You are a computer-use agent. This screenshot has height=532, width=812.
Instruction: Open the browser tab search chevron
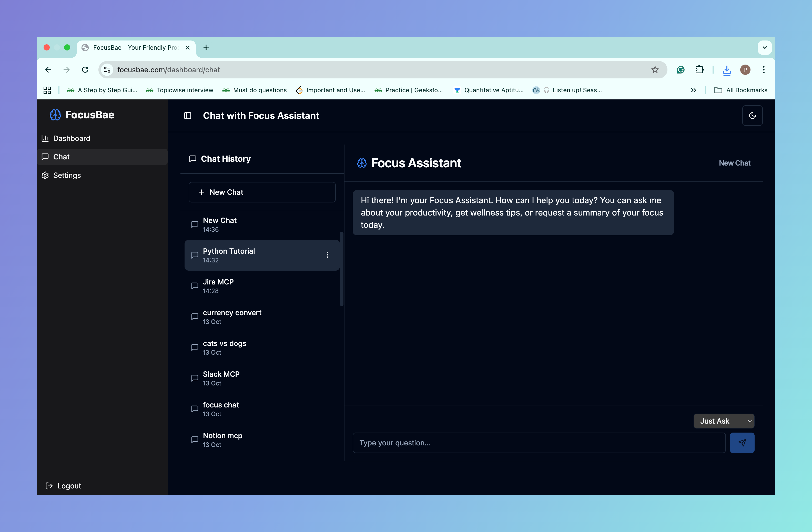click(765, 47)
